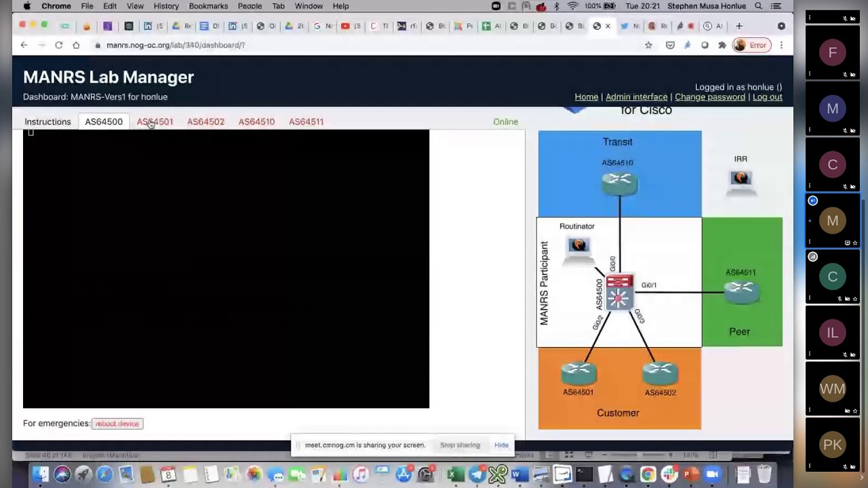This screenshot has height=488, width=868.
Task: Open the Bookmarks menu
Action: (x=208, y=6)
